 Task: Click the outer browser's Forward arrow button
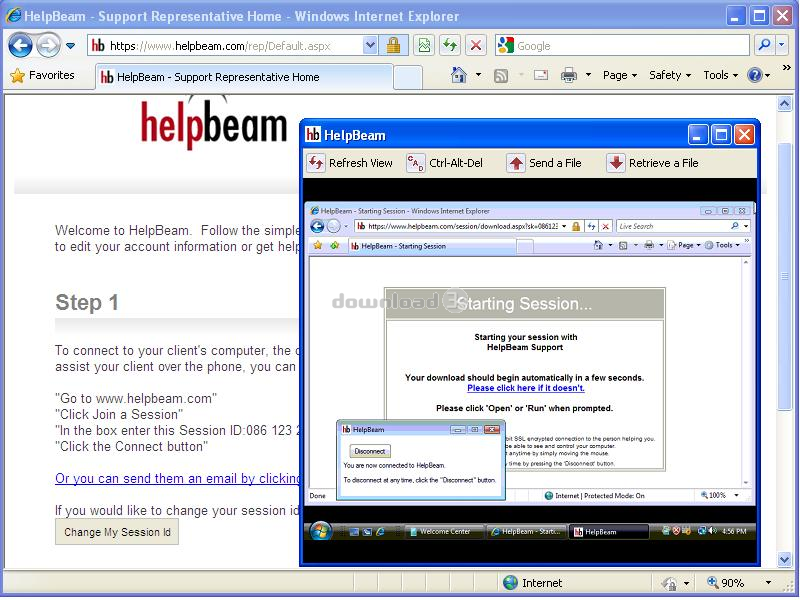click(x=48, y=46)
